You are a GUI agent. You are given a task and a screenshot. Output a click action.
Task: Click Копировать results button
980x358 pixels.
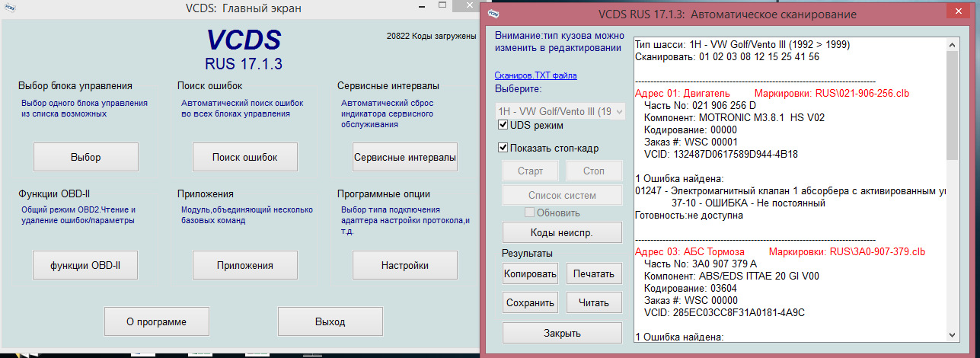click(531, 273)
